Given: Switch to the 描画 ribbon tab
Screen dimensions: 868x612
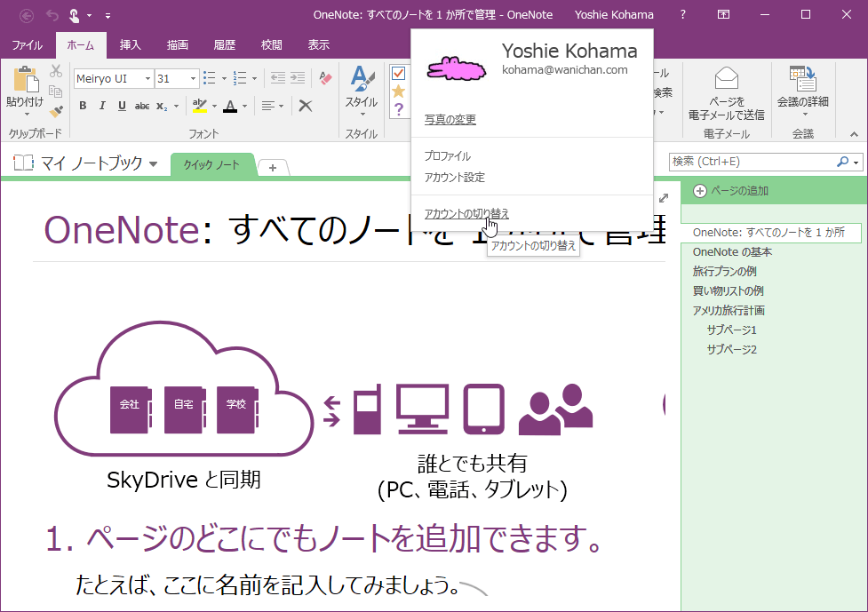Looking at the screenshot, I should point(177,44).
